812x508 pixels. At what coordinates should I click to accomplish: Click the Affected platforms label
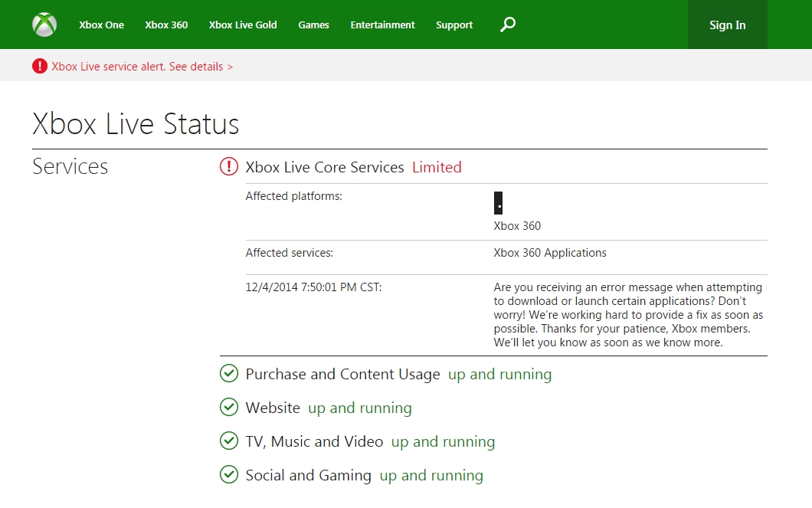tap(293, 196)
